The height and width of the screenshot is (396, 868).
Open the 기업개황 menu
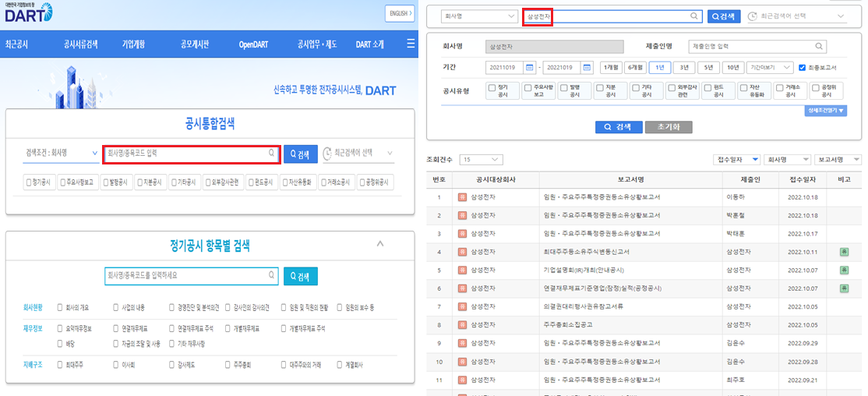[x=133, y=44]
